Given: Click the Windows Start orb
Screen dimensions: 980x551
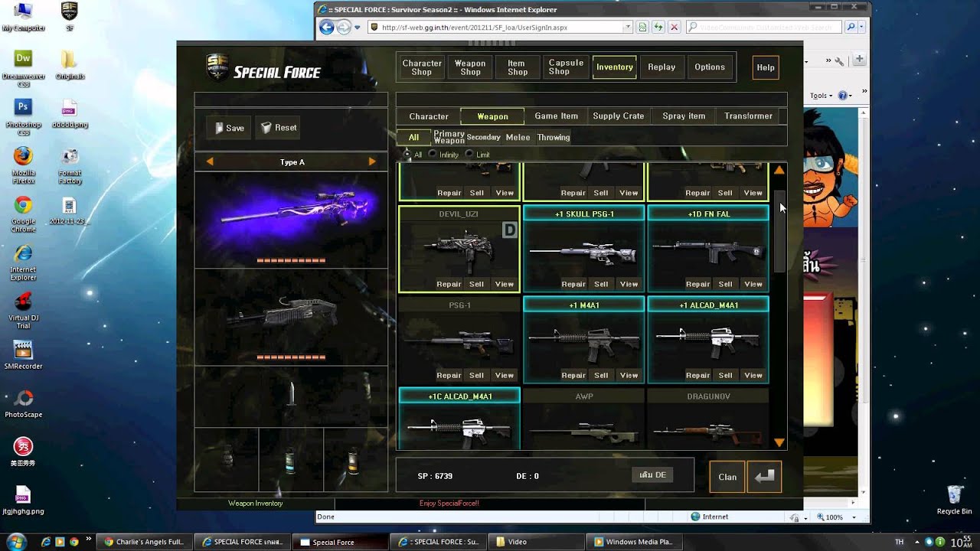Looking at the screenshot, I should (x=16, y=541).
